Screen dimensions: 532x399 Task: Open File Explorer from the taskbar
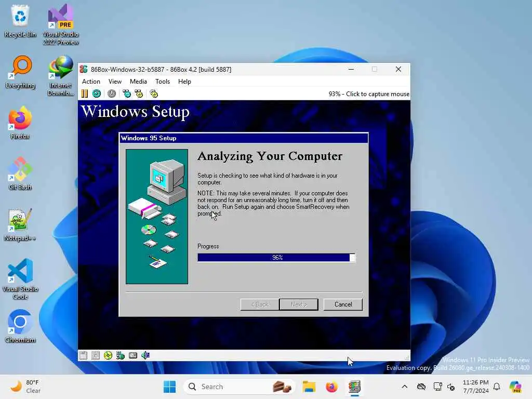pyautogui.click(x=309, y=387)
